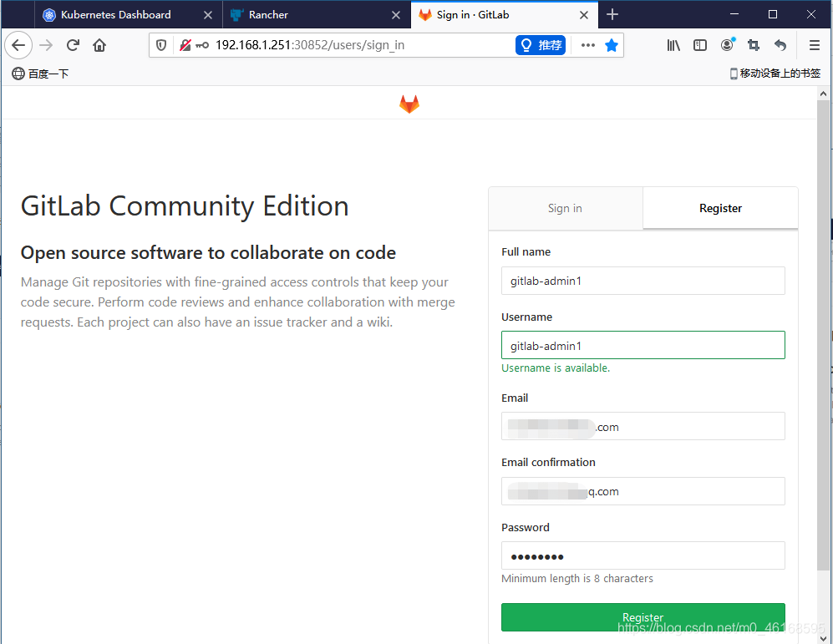Click the 'GitLab Community Edition' heading
This screenshot has height=644, width=833.
185,206
